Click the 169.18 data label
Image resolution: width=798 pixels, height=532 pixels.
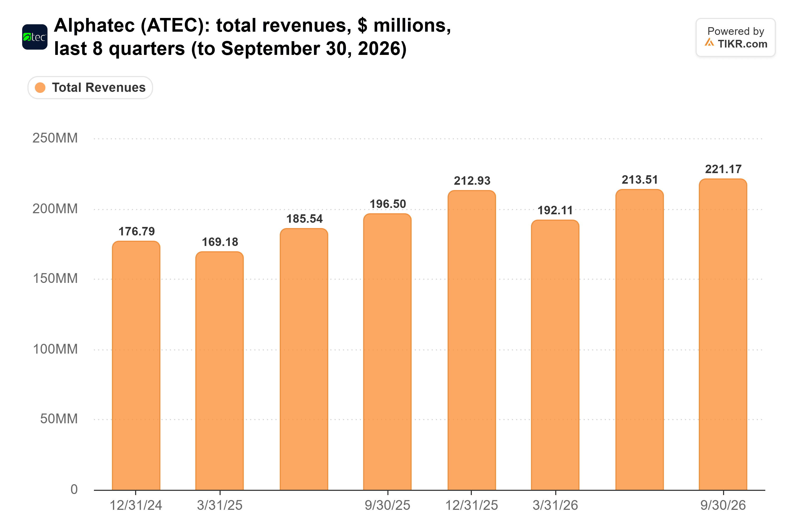[220, 242]
